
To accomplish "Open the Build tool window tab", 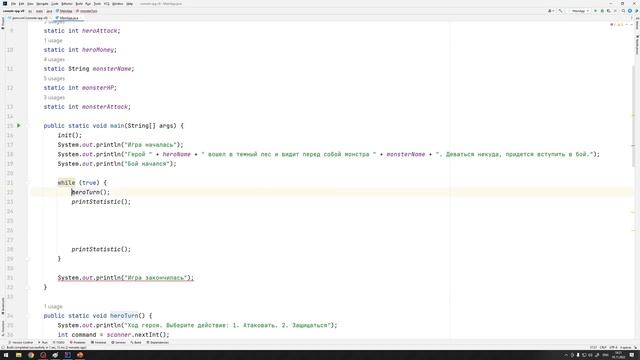I will pyautogui.click(x=136, y=342).
